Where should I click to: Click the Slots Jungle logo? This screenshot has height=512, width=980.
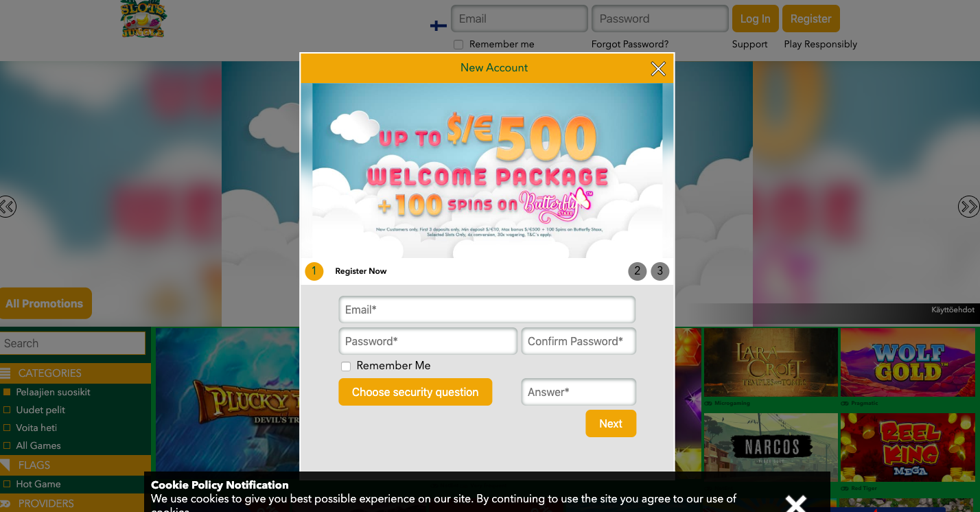click(x=142, y=19)
